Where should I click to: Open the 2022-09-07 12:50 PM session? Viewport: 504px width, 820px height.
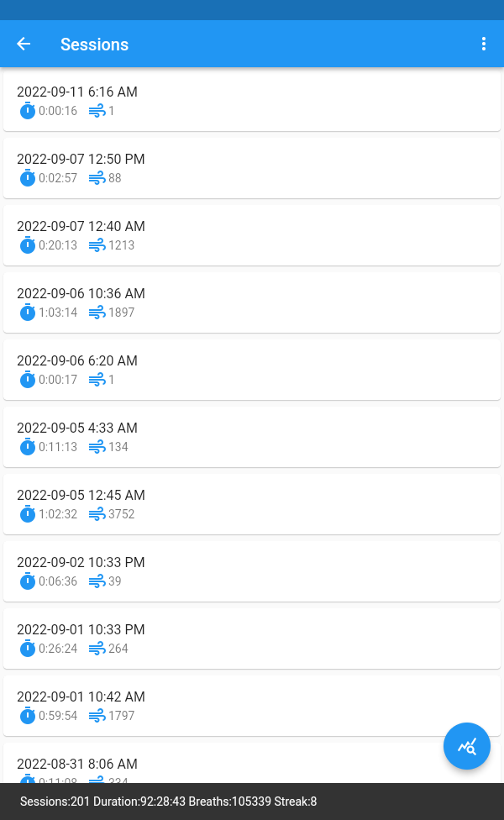coord(252,167)
